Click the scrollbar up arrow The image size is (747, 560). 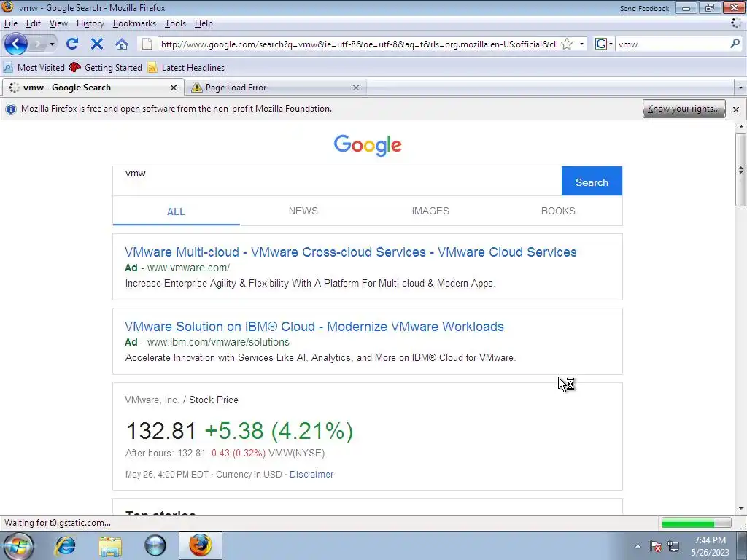[x=741, y=127]
